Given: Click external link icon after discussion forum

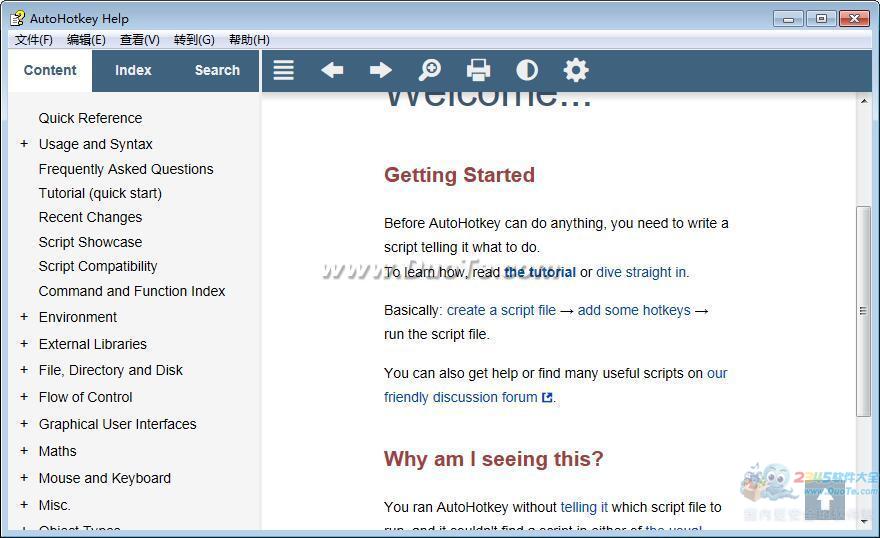Looking at the screenshot, I should [x=547, y=397].
